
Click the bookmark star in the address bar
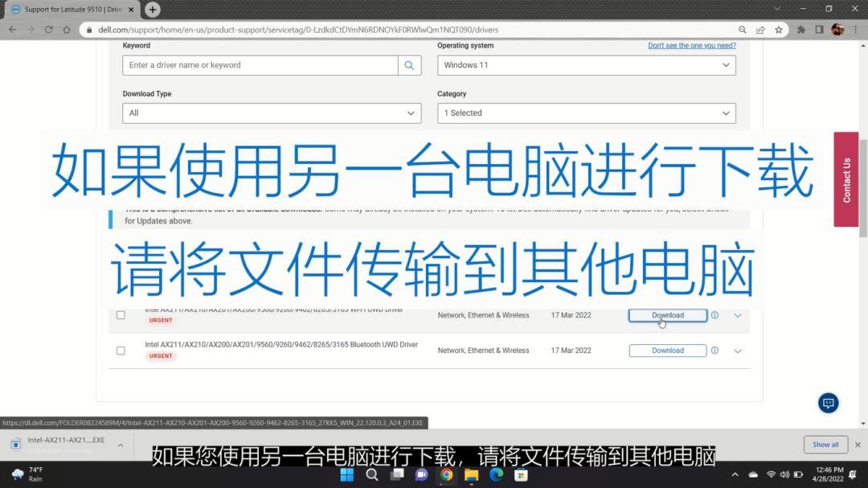tap(779, 28)
